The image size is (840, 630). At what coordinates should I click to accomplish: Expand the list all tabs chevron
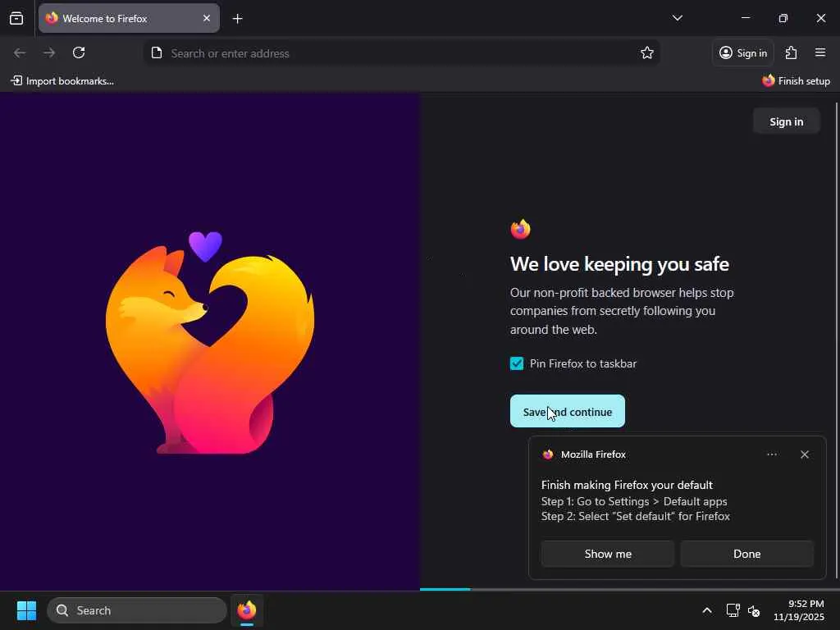coord(677,18)
